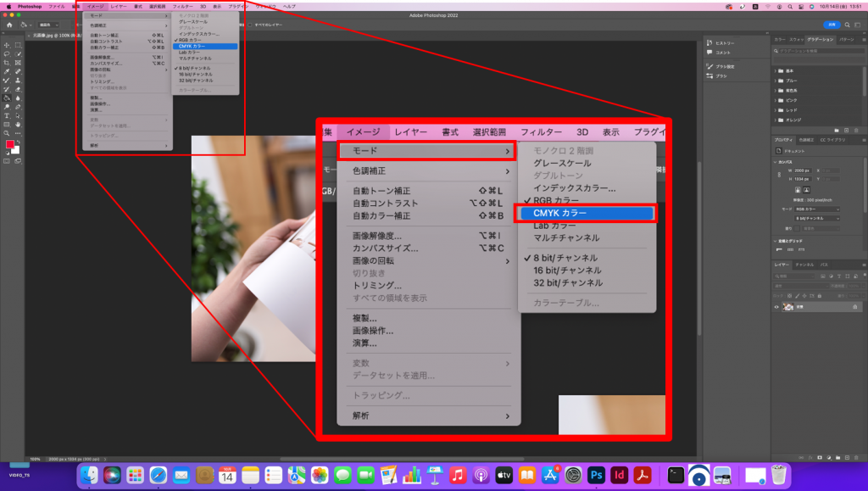
Task: Open the Edit Toolbar three-dots button
Action: (18, 133)
